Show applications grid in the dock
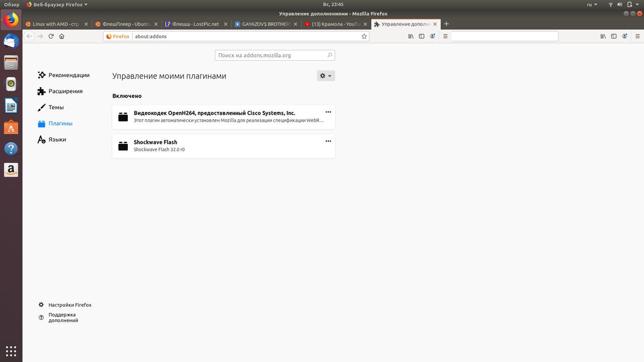The image size is (644, 362). [x=11, y=350]
